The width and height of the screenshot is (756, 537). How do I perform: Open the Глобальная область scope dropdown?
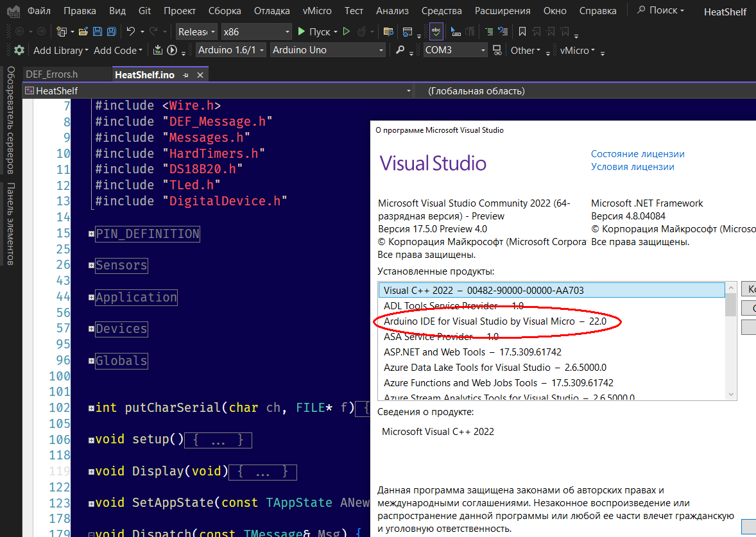tap(587, 90)
